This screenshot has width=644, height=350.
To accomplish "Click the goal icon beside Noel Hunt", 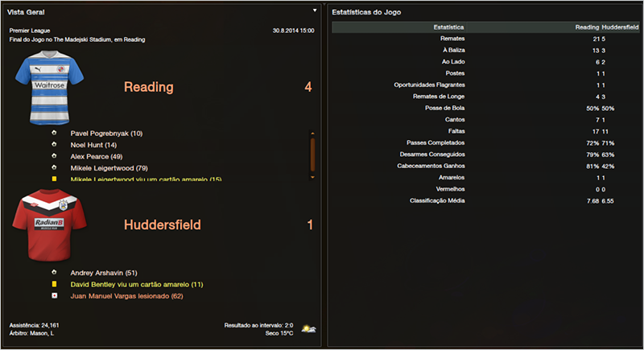I will coord(54,145).
